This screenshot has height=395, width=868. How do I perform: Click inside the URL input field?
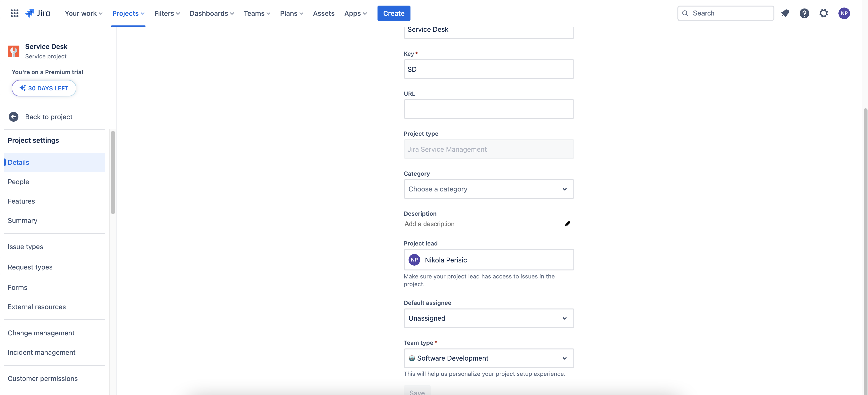[x=488, y=109]
